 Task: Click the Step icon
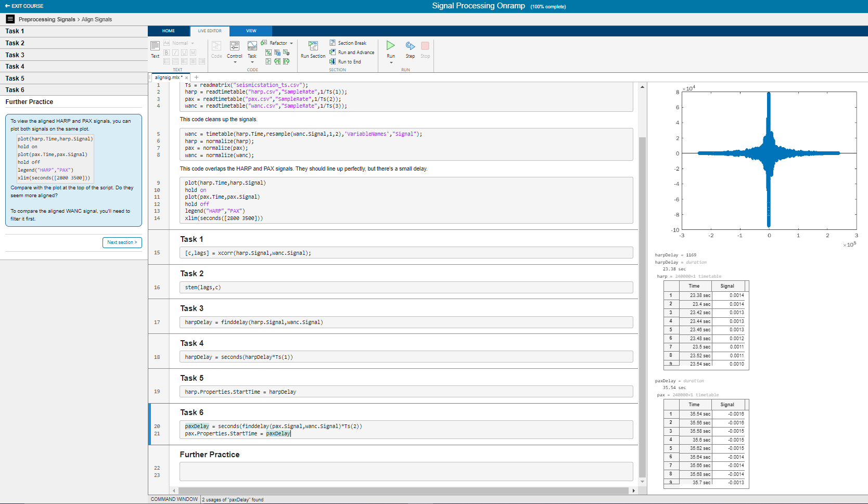coord(410,47)
